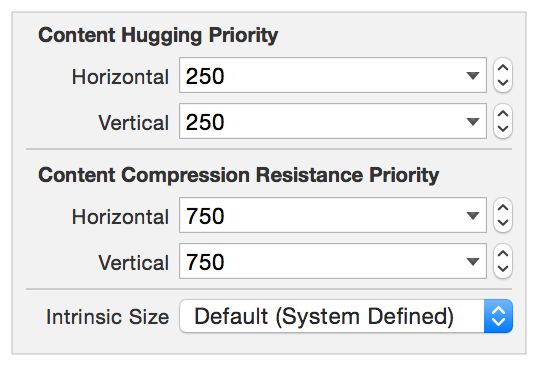
Task: Step down Vertical Compression Resistance Priority value
Action: point(503,269)
